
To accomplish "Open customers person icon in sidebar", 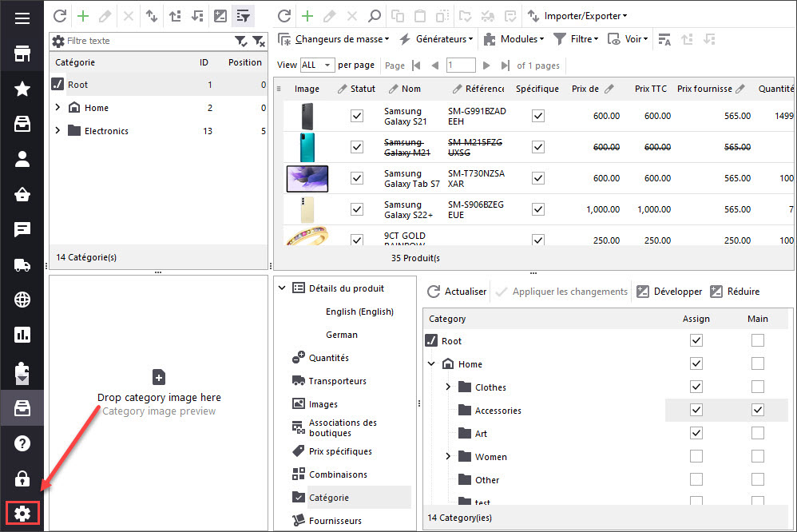I will [22, 159].
